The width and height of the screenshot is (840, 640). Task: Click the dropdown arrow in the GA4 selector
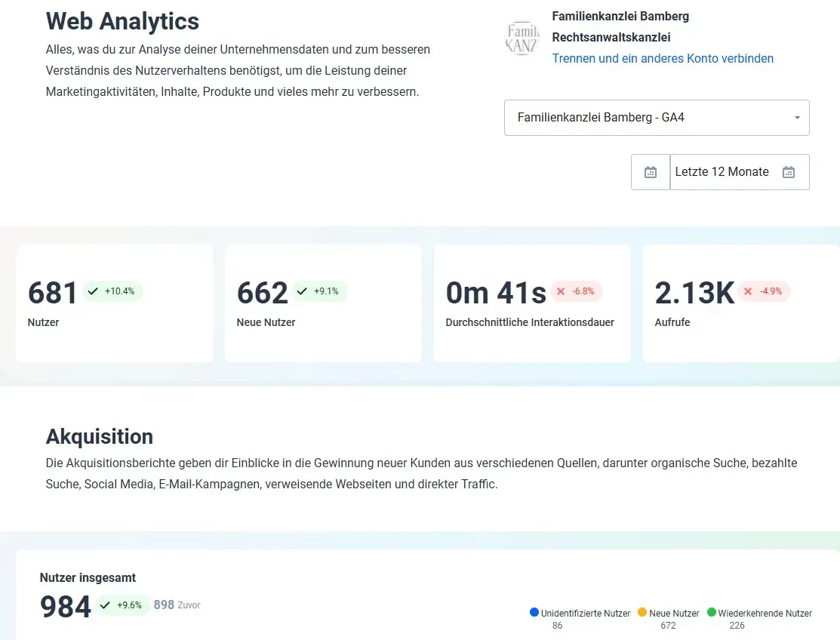(x=797, y=118)
